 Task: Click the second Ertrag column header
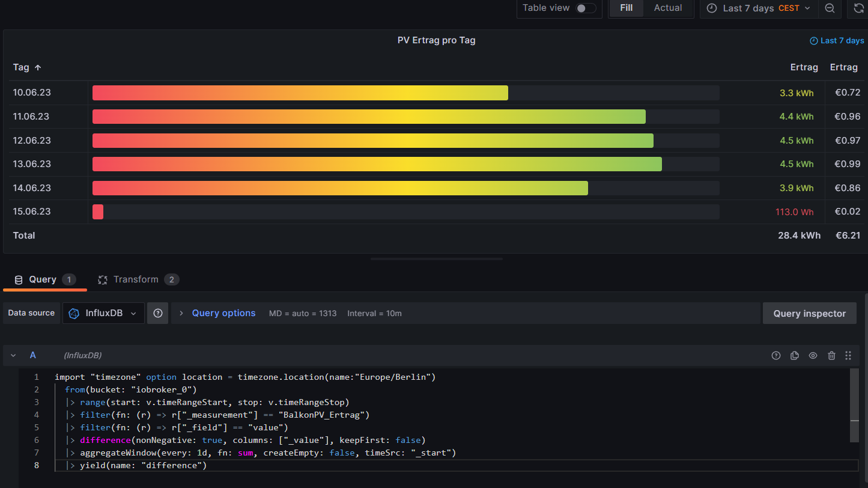coord(843,67)
